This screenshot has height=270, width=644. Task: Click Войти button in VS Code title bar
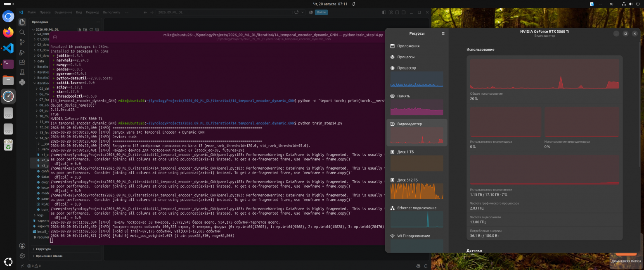321,12
